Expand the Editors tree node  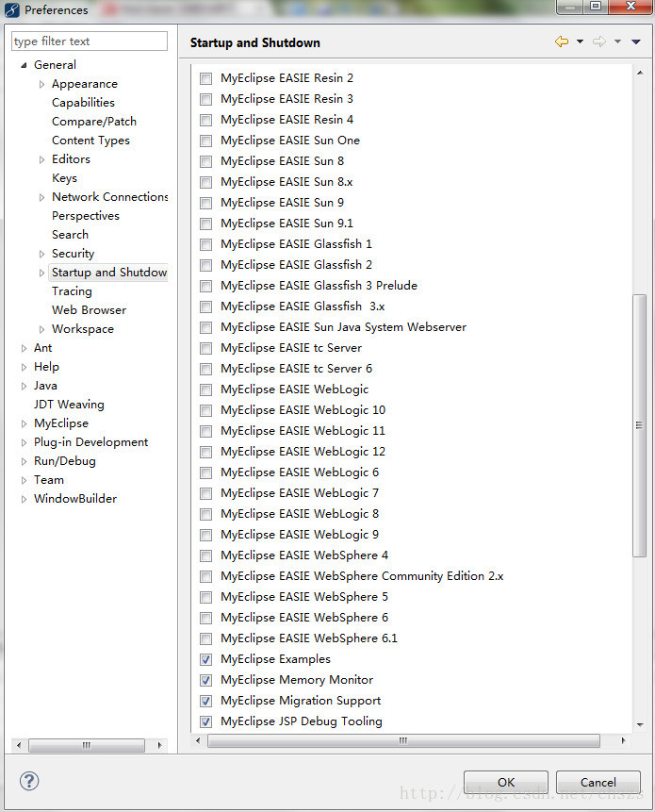(x=41, y=159)
